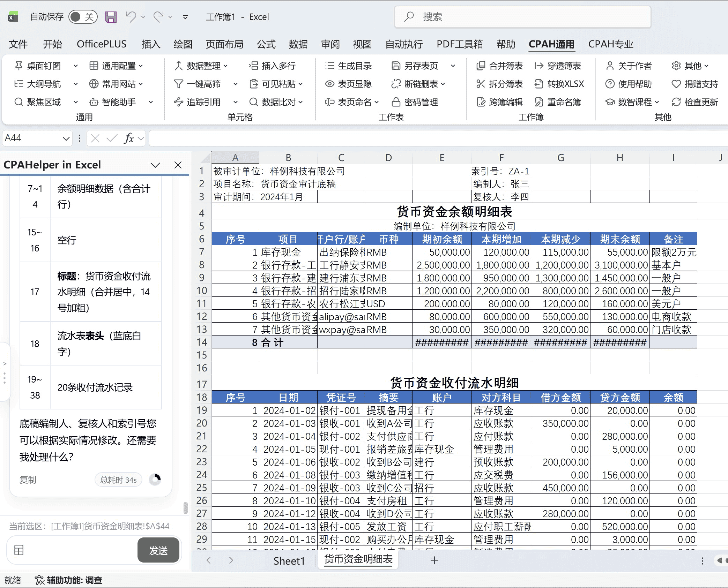
Task: Open the 通用配置 dropdown
Action: click(116, 66)
